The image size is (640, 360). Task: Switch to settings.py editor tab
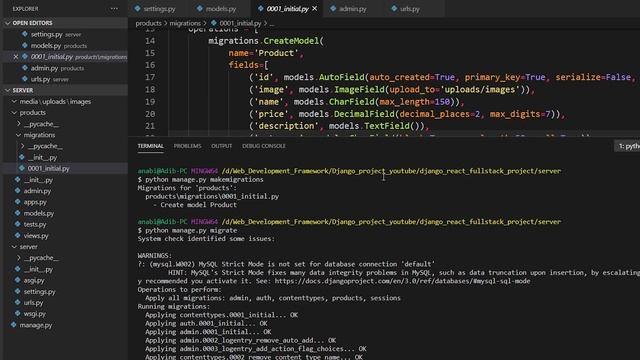(159, 9)
